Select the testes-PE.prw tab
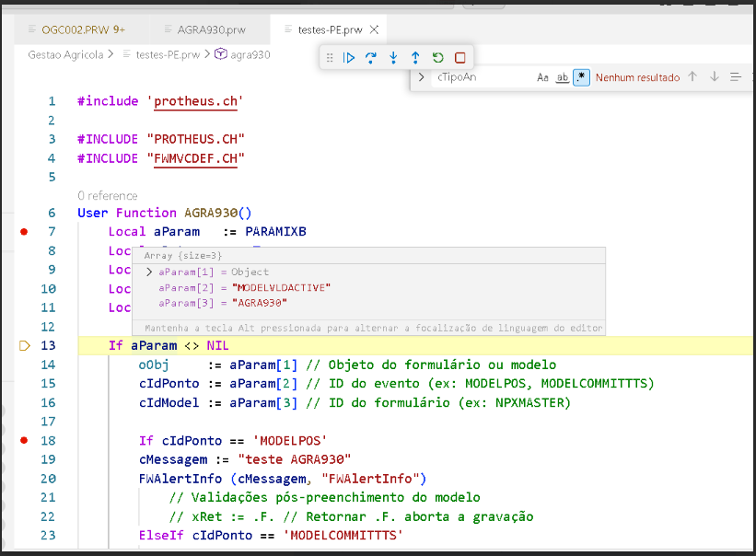This screenshot has height=556, width=756. [x=330, y=29]
